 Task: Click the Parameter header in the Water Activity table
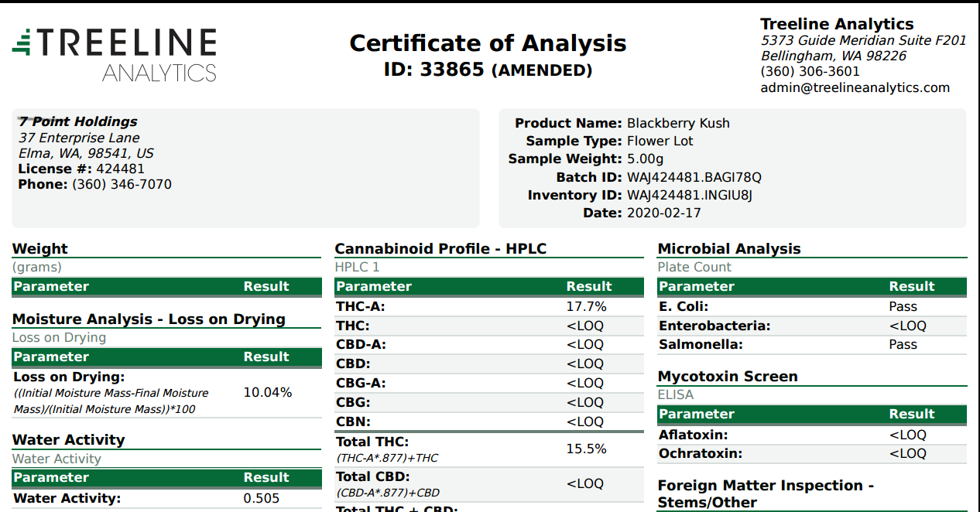click(x=51, y=477)
